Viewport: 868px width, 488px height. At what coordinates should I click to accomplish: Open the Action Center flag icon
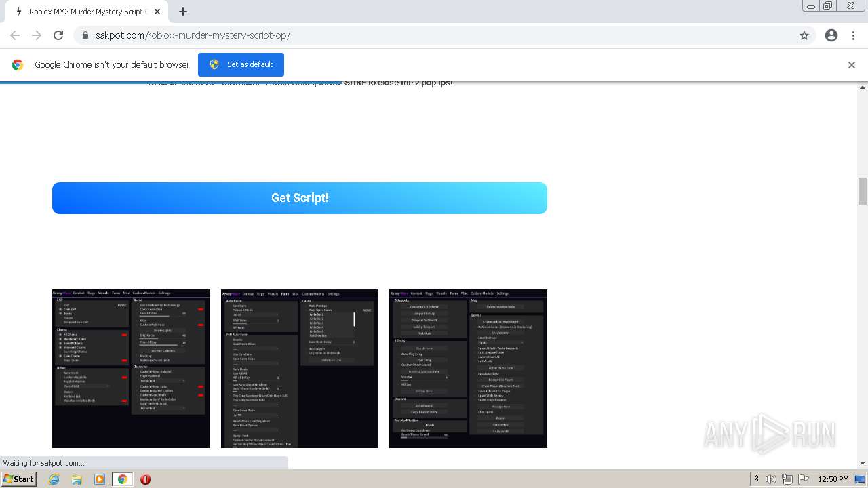click(x=804, y=479)
